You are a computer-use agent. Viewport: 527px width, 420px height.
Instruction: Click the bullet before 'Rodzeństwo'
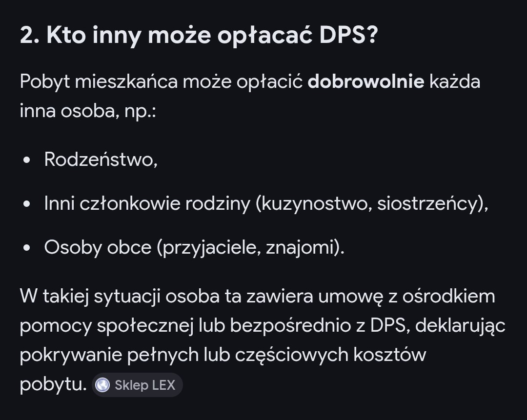click(x=27, y=160)
